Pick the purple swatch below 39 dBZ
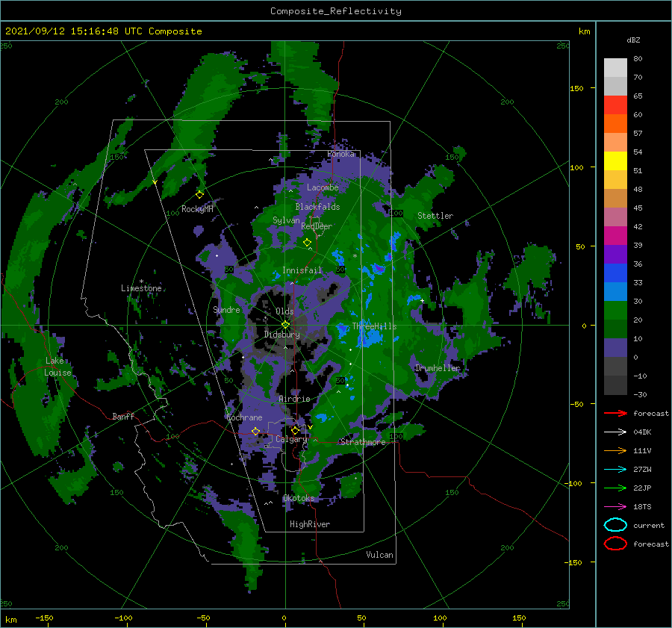 615,255
